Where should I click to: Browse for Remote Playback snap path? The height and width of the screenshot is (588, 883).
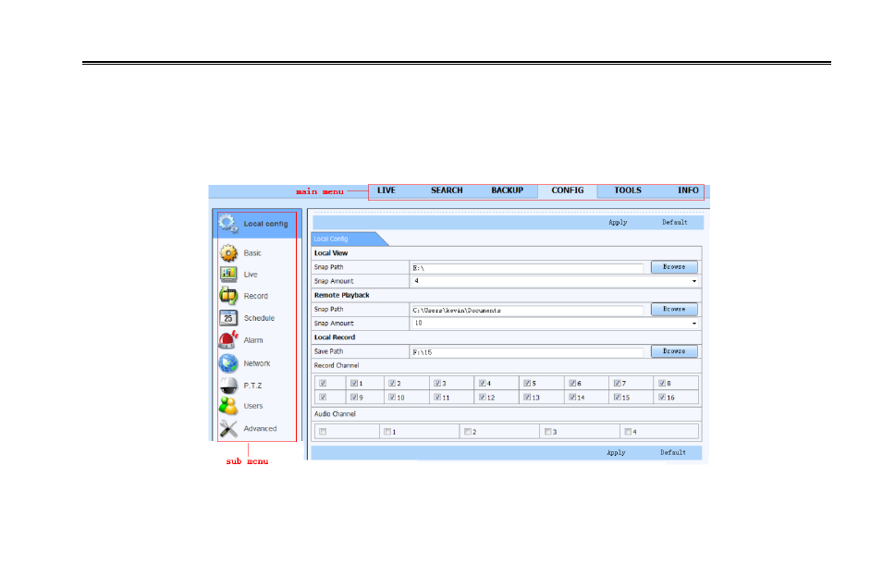(674, 309)
